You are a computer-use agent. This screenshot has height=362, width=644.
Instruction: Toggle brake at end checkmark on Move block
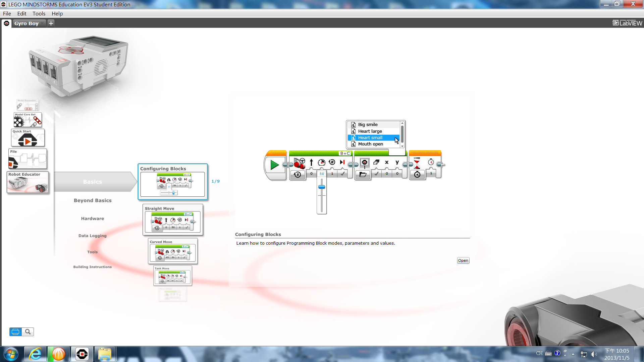coord(342,174)
